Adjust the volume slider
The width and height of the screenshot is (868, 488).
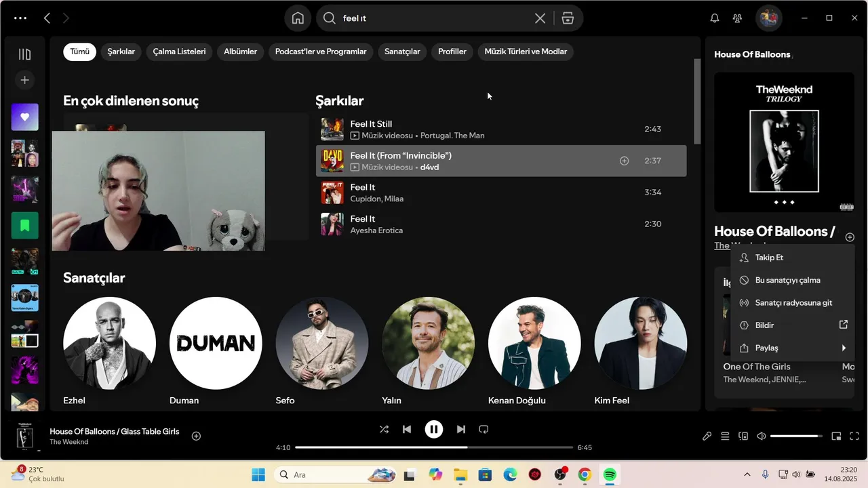796,436
